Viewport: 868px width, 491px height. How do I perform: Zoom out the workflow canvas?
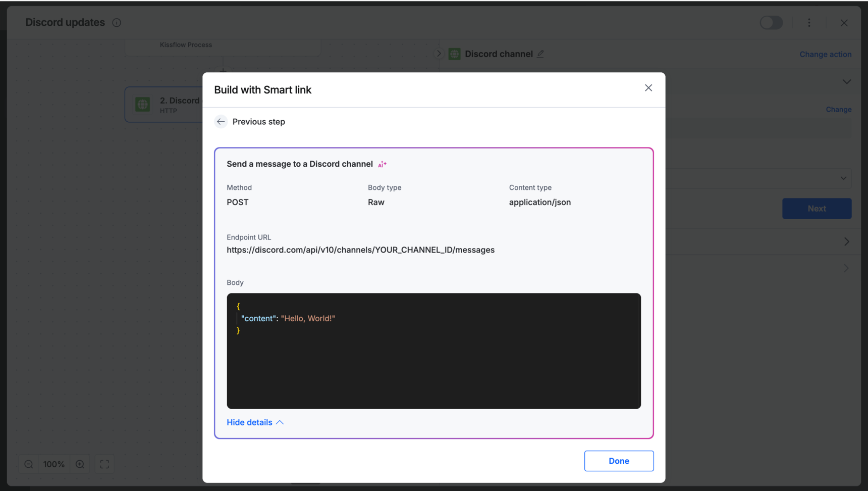29,464
